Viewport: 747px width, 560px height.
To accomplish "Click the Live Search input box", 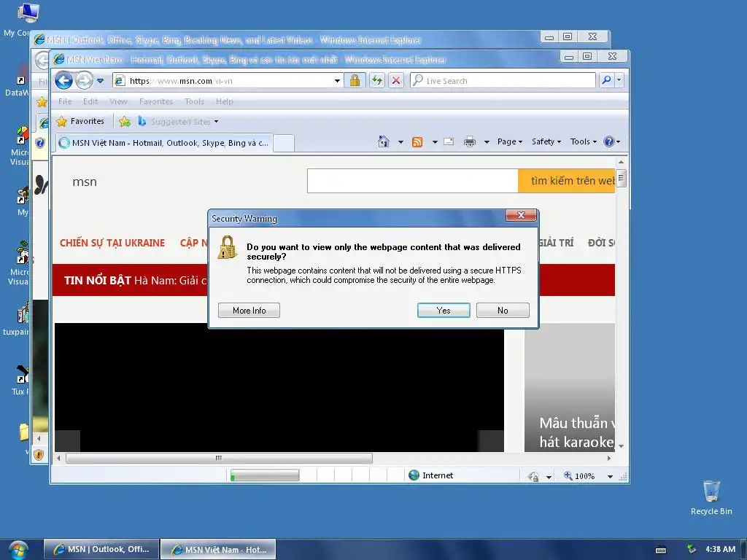I will [503, 80].
